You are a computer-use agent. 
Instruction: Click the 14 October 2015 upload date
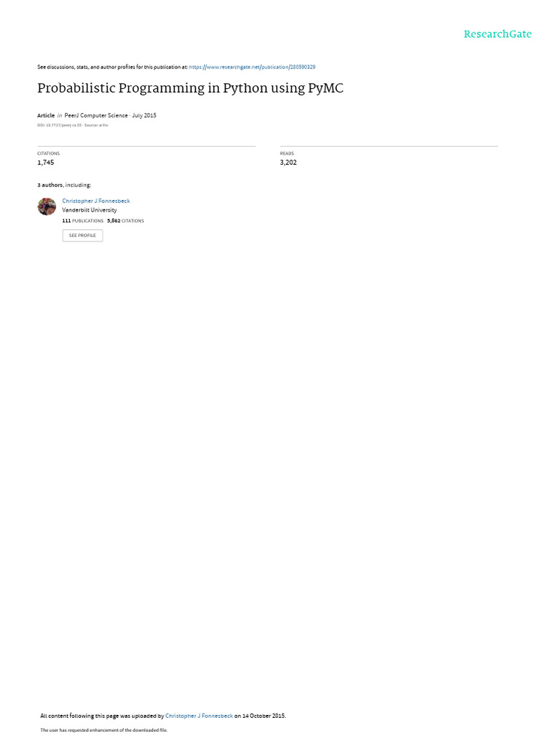[x=263, y=716]
